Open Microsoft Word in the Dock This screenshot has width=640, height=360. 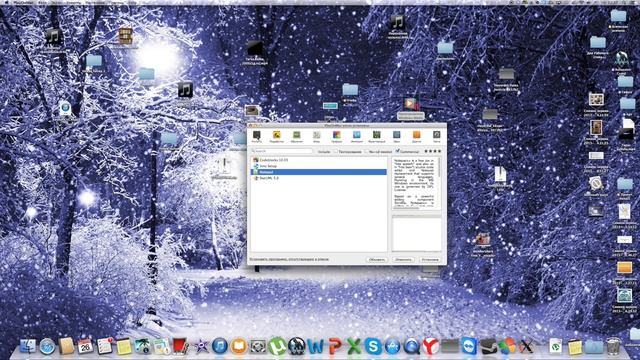(316, 346)
